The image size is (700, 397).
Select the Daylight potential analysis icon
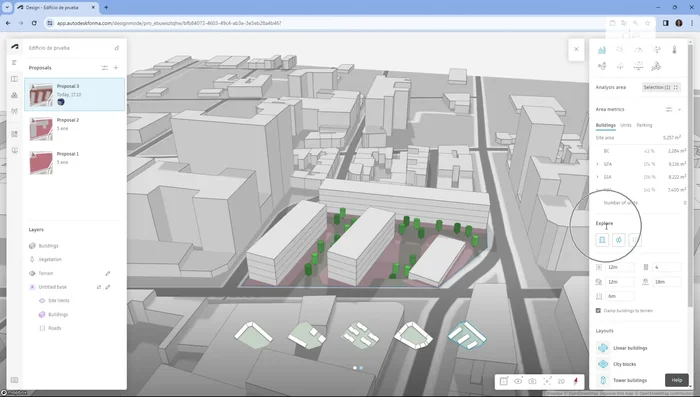(638, 50)
